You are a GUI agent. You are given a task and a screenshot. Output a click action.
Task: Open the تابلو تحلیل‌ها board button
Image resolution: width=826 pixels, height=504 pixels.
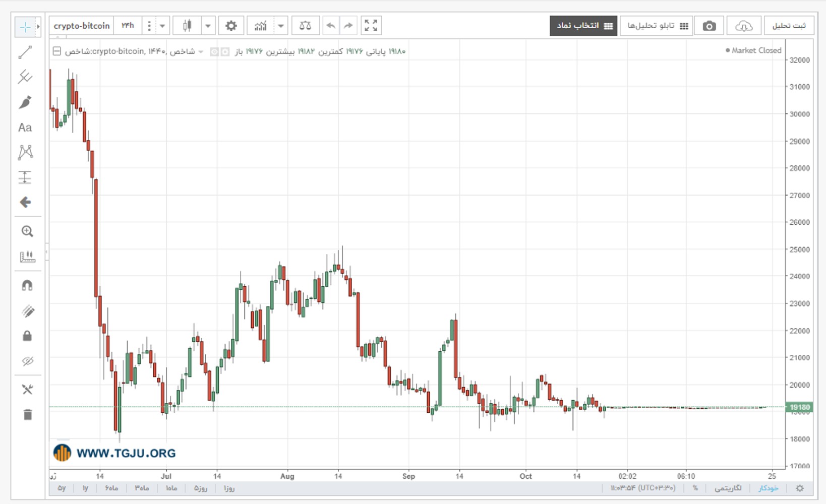tap(657, 26)
